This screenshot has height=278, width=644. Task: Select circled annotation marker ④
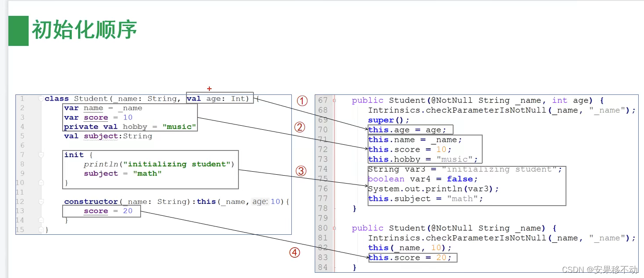click(x=294, y=252)
